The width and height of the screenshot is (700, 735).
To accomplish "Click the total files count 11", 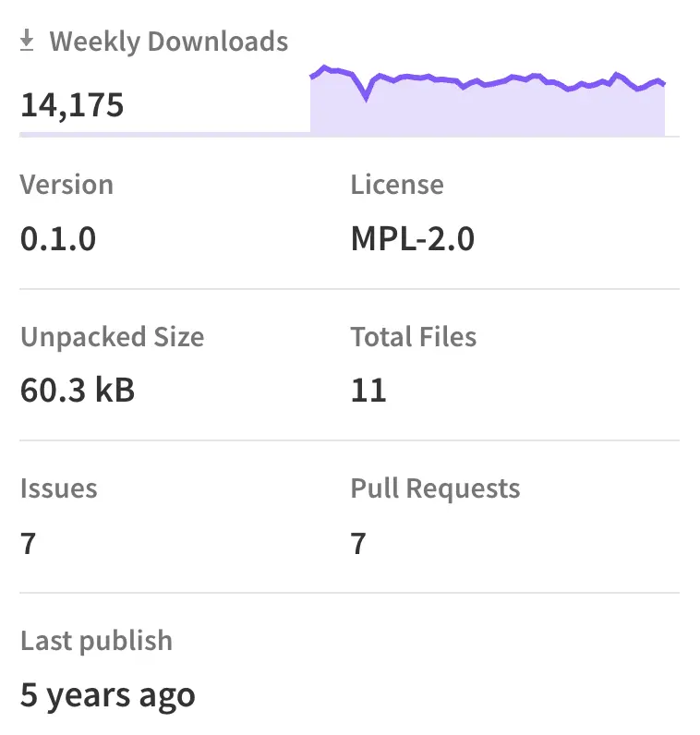I will tap(368, 391).
